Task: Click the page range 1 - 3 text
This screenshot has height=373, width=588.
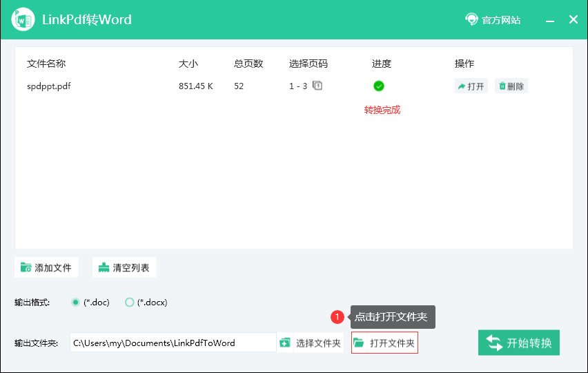Action: coord(298,86)
